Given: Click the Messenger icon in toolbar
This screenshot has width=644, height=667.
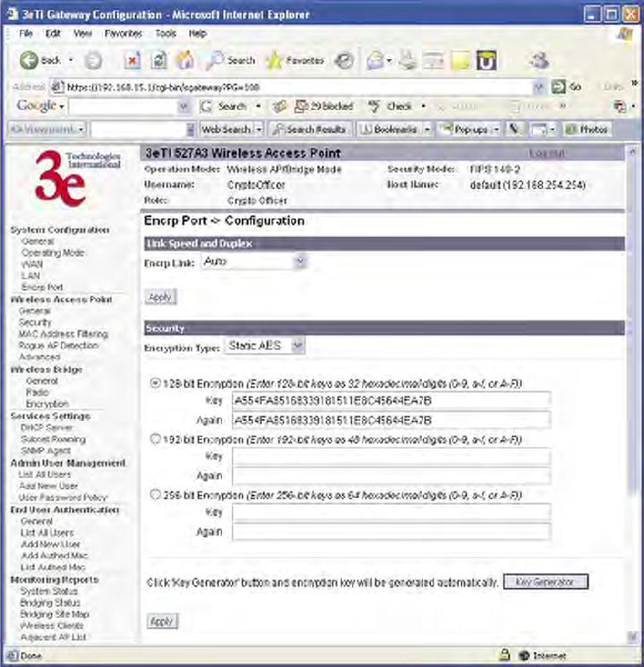Looking at the screenshot, I should 539,60.
